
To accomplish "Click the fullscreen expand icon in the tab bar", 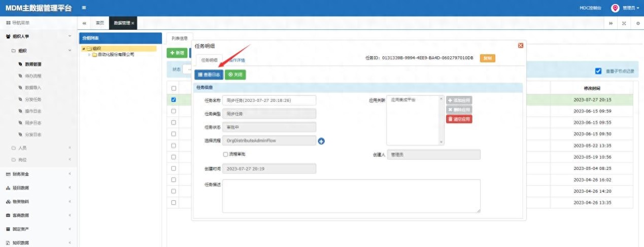I will click(x=624, y=23).
